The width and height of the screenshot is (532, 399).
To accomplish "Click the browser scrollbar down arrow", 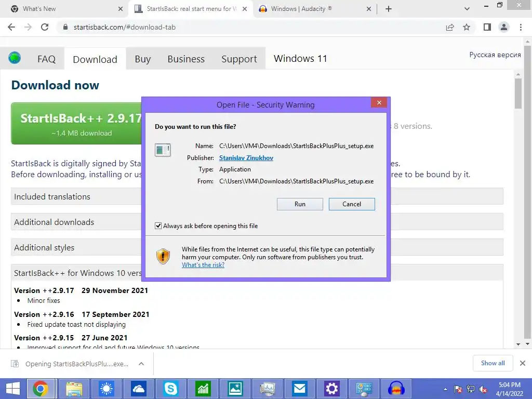I will pyautogui.click(x=528, y=344).
